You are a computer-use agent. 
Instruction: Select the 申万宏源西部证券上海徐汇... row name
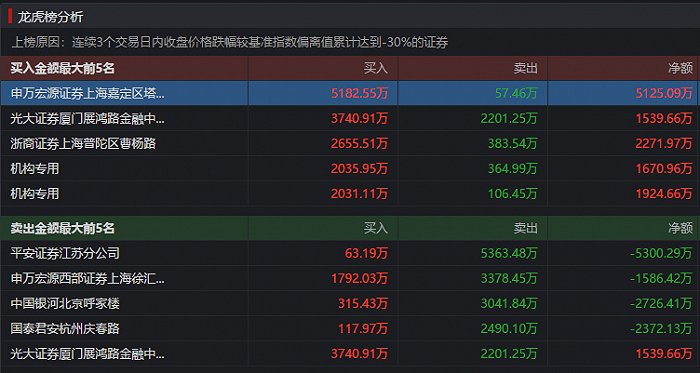tap(88, 279)
